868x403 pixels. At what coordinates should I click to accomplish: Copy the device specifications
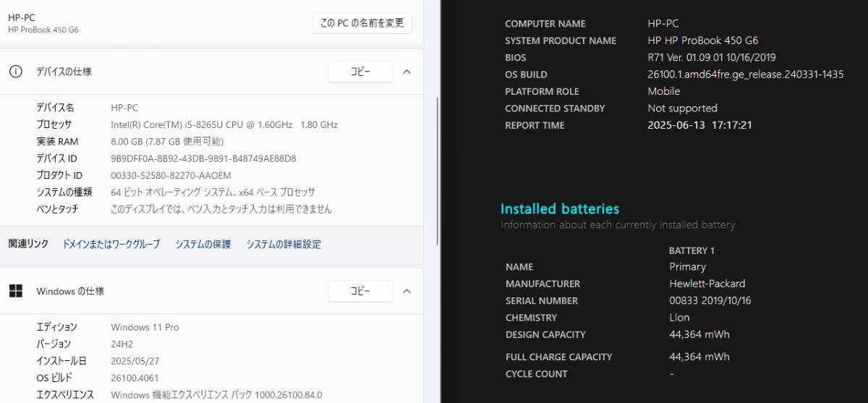(360, 72)
